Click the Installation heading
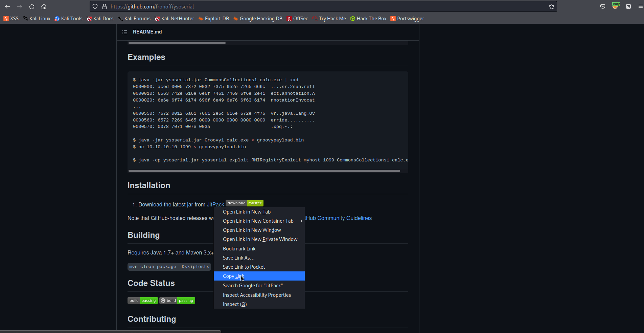The height and width of the screenshot is (333, 644). tap(149, 185)
